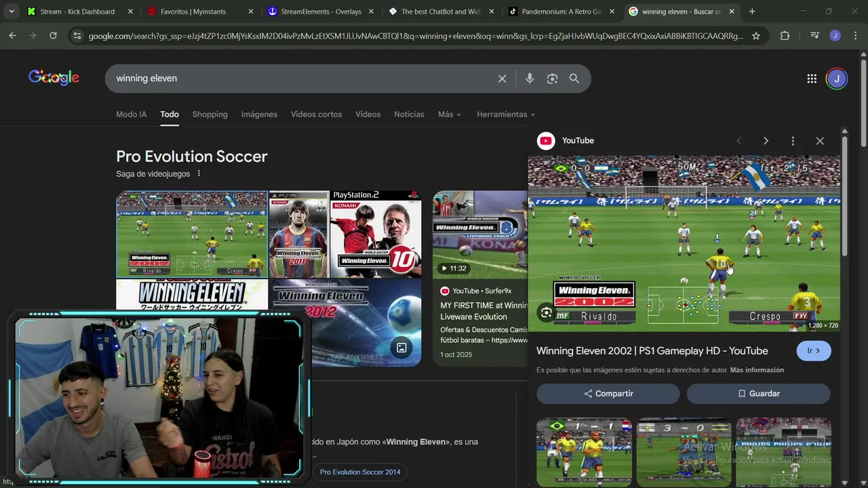Viewport: 868px width, 488px height.
Task: Search inside image with Lens button
Action: 546,312
